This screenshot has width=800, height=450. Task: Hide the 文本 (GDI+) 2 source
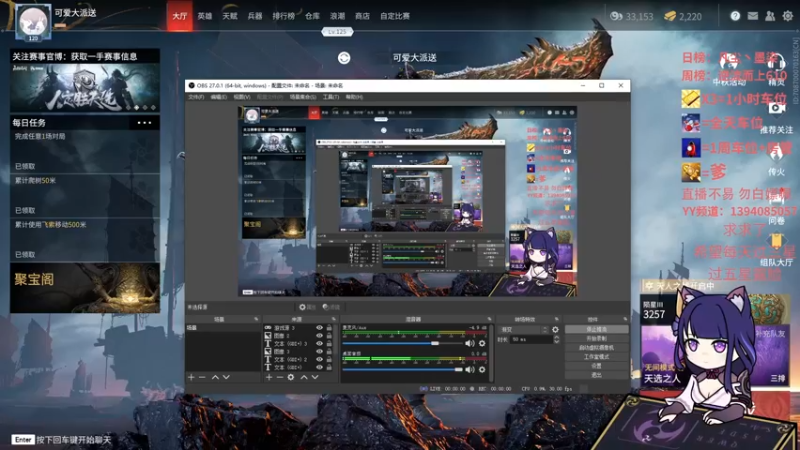[319, 359]
